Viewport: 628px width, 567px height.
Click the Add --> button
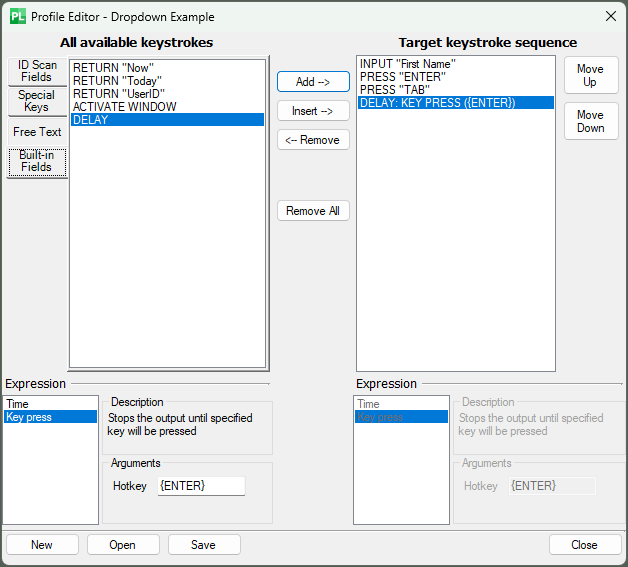[x=313, y=82]
